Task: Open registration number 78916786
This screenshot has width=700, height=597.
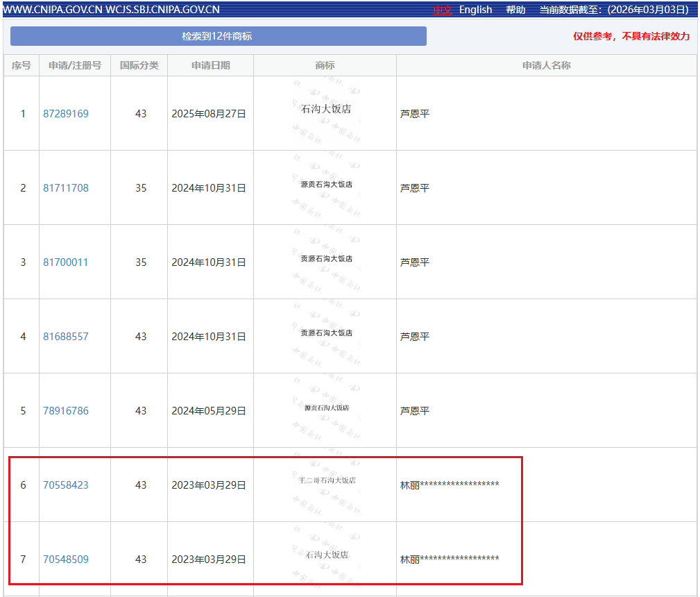Action: pos(66,411)
